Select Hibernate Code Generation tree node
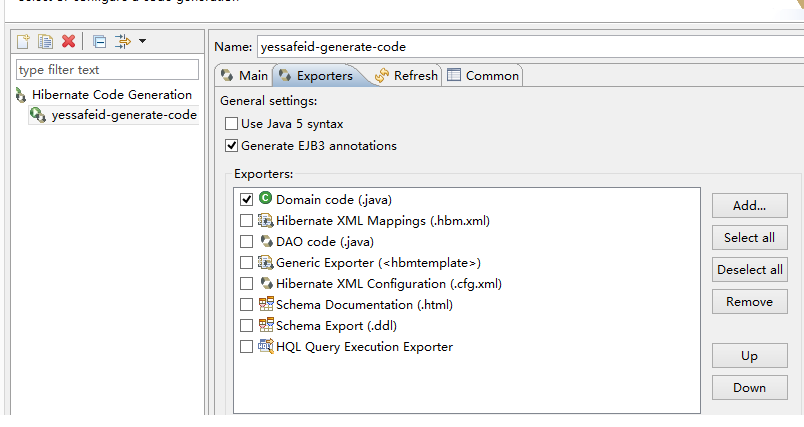The height and width of the screenshot is (427, 804). click(112, 95)
